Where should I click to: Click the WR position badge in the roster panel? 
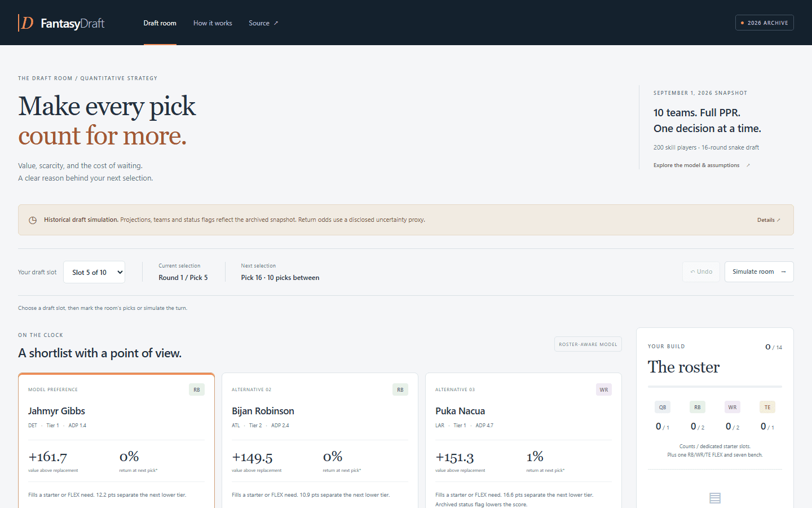732,407
